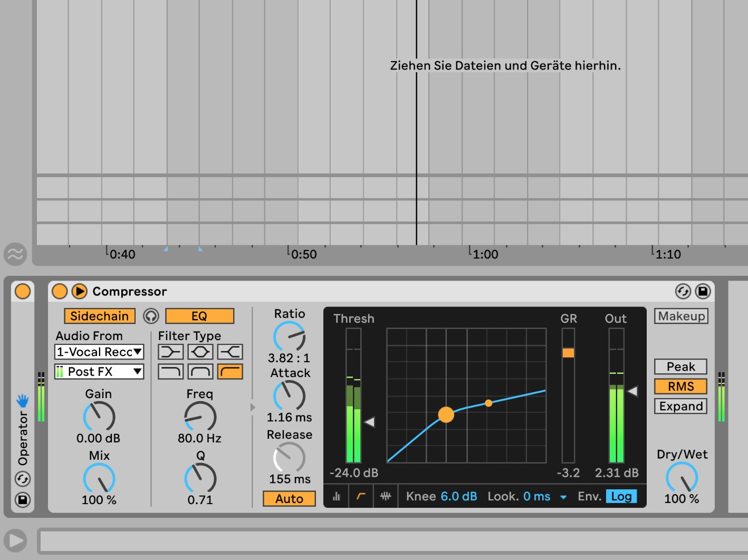This screenshot has width=748, height=560.
Task: Click the Compressor hot-swap preset icon
Action: 683,291
